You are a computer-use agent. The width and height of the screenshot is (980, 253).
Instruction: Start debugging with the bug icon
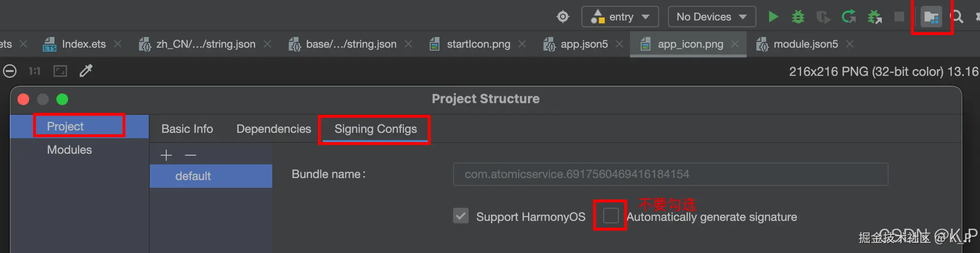798,17
